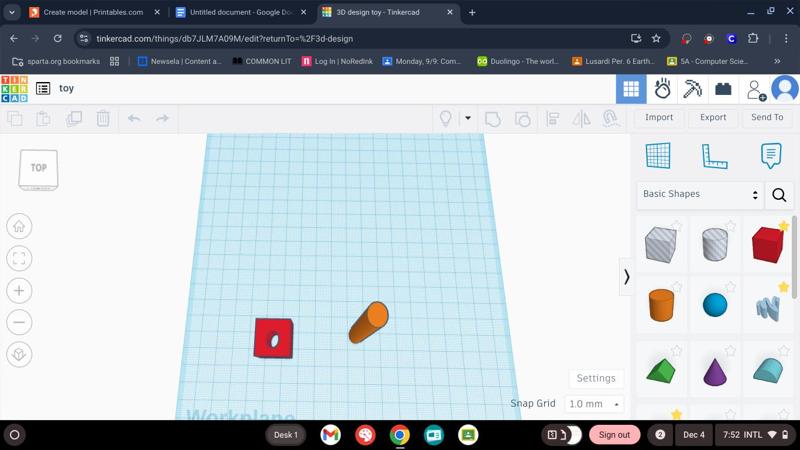This screenshot has height=450, width=800.
Task: Pick the striped Cylinder hole shape
Action: 714,244
